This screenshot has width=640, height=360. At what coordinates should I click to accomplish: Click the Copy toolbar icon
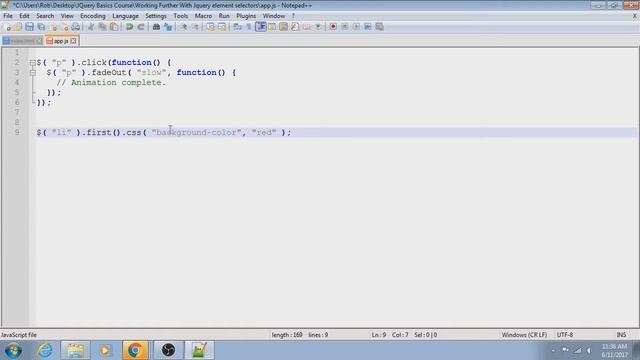point(102,27)
